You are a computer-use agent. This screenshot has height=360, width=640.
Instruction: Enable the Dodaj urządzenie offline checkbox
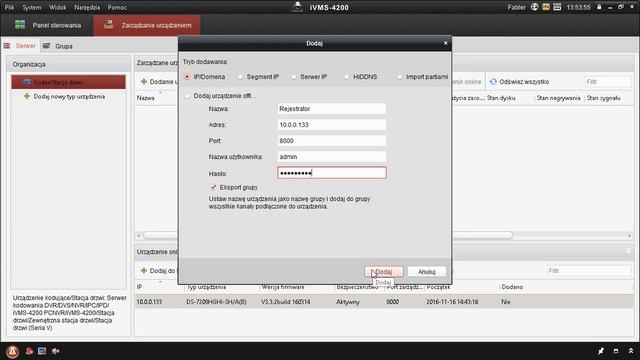click(x=187, y=96)
